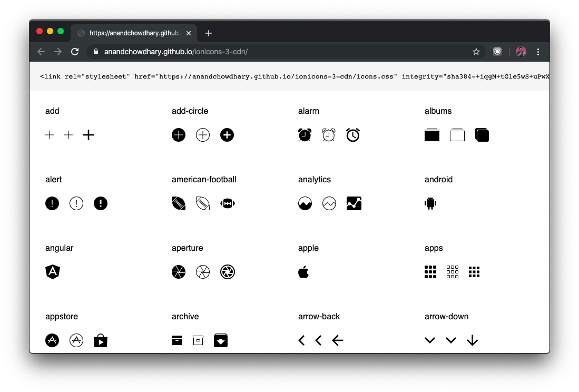Click the first filled alarm icon
Viewport: 579px width, 392px height.
[x=305, y=135]
